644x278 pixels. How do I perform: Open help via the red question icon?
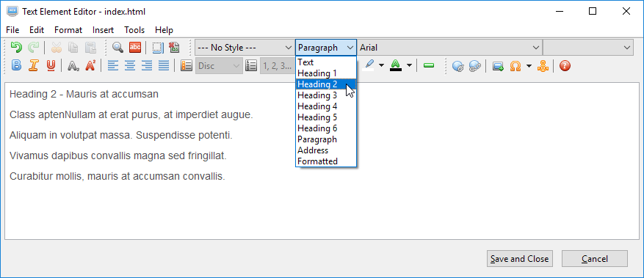pos(565,65)
